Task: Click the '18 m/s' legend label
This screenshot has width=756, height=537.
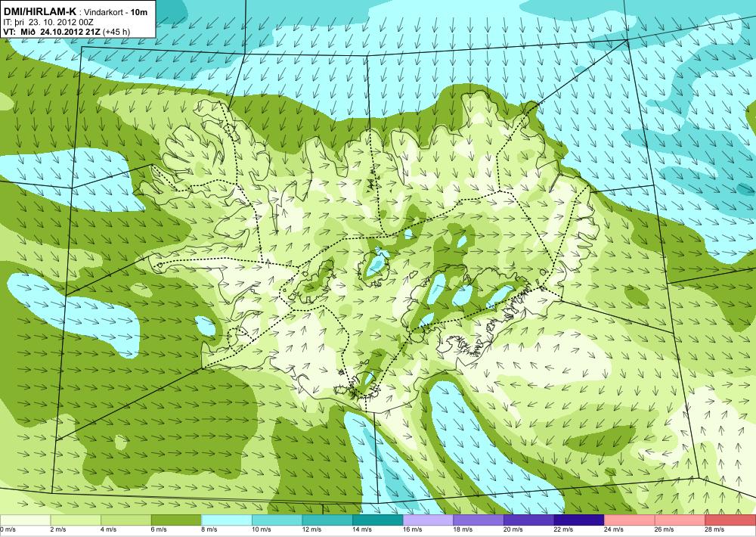Action: [463, 529]
